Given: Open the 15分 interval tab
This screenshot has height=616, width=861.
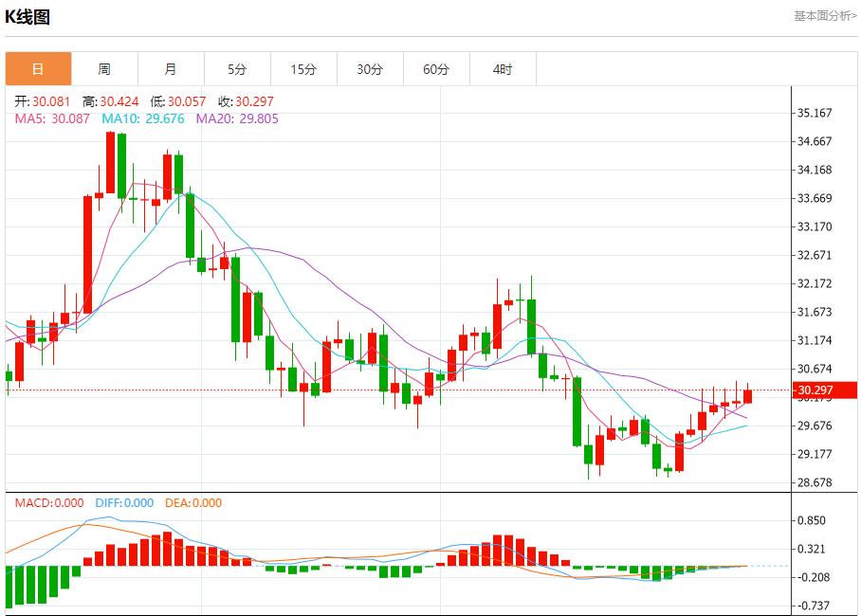Looking at the screenshot, I should [303, 69].
